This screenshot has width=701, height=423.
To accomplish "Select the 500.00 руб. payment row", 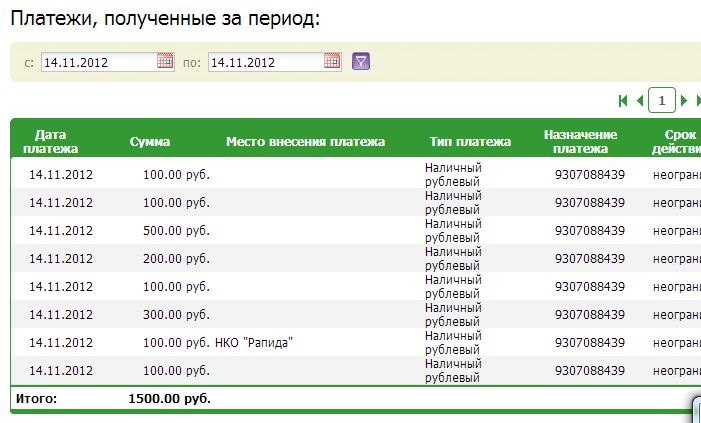I will pyautogui.click(x=356, y=230).
